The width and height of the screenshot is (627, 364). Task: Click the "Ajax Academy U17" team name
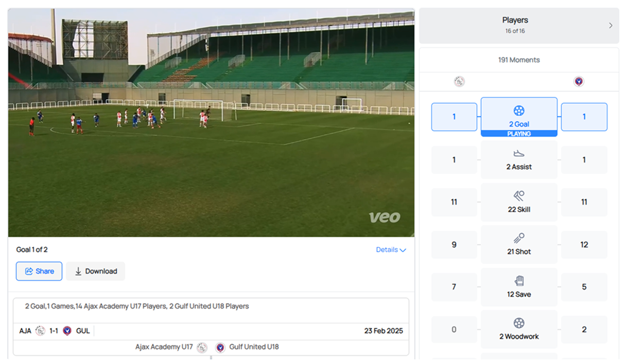[x=164, y=347]
